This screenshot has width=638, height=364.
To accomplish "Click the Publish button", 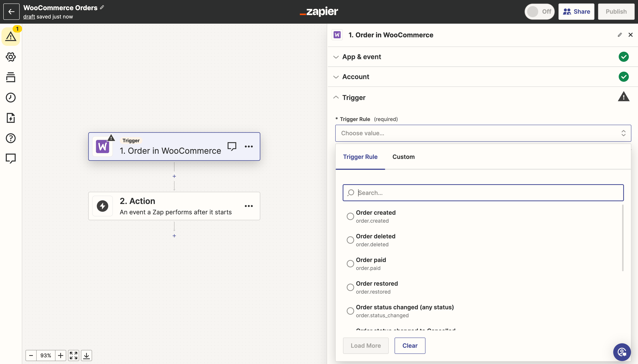I will (x=616, y=11).
